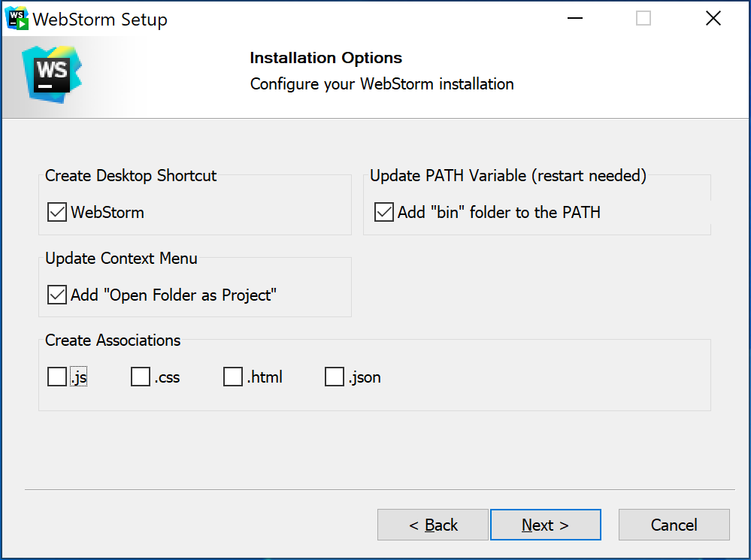Enable the .json file association
The width and height of the screenshot is (751, 560).
pyautogui.click(x=334, y=377)
